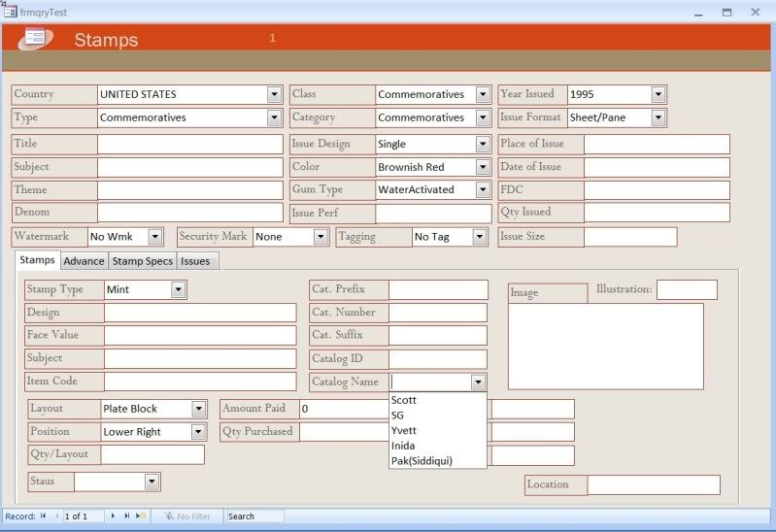Click the Amount Paid field
776x532 pixels.
pos(345,409)
